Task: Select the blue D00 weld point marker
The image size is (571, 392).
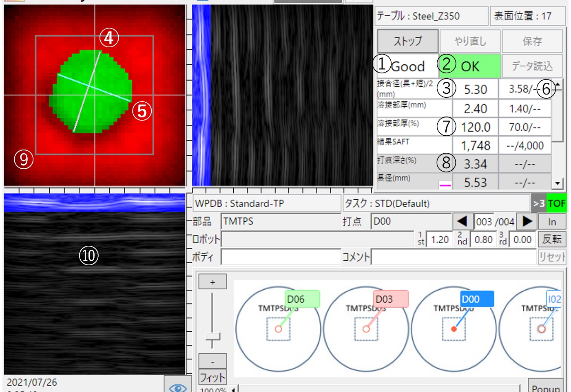Action: (477, 299)
